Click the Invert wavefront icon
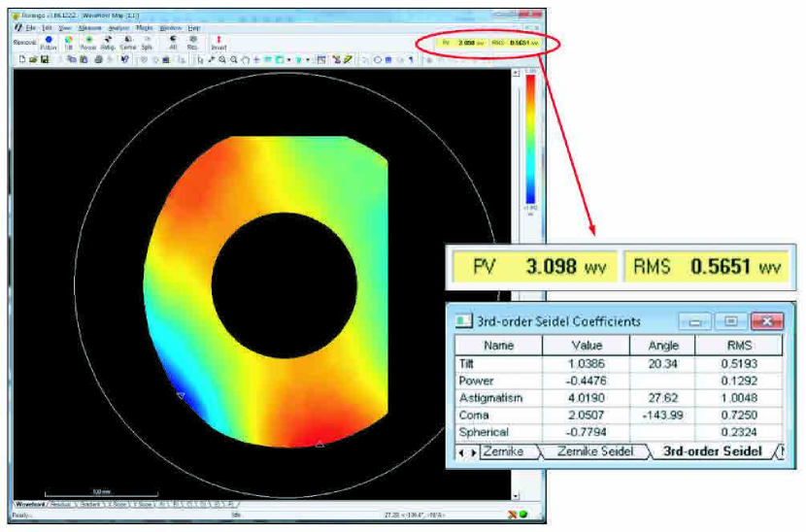 click(218, 42)
